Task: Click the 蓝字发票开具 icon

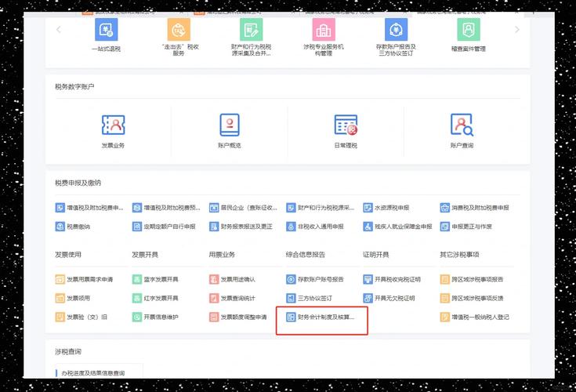Action: (137, 279)
